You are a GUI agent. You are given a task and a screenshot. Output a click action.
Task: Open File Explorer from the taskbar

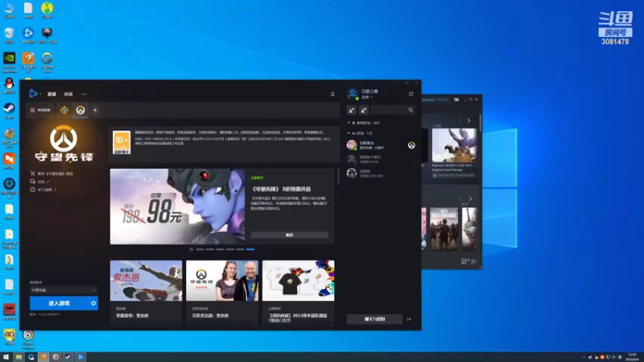coord(19,357)
